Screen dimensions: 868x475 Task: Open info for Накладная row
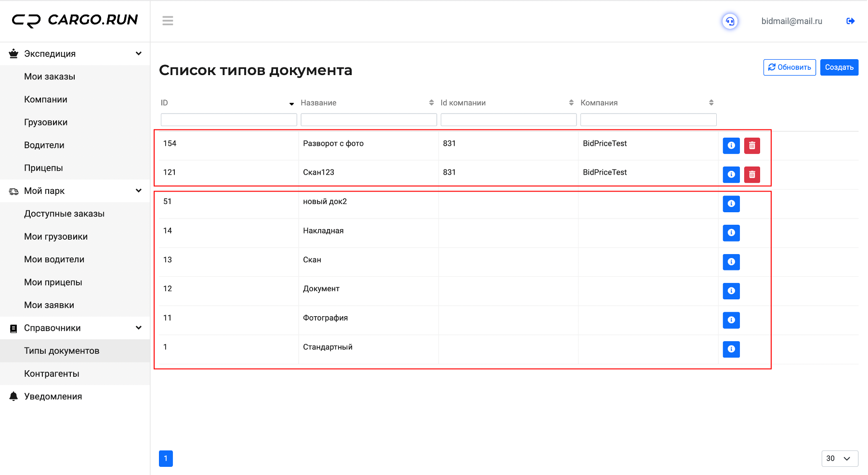click(x=731, y=233)
